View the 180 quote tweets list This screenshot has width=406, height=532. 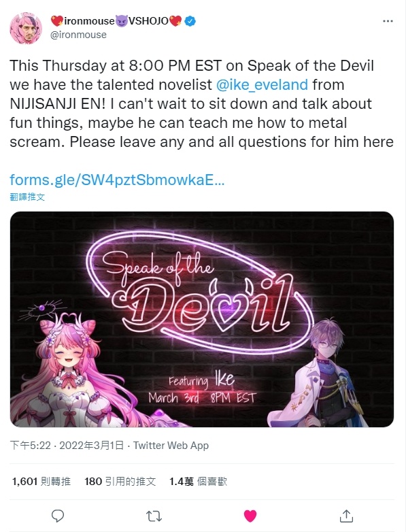[x=120, y=481]
